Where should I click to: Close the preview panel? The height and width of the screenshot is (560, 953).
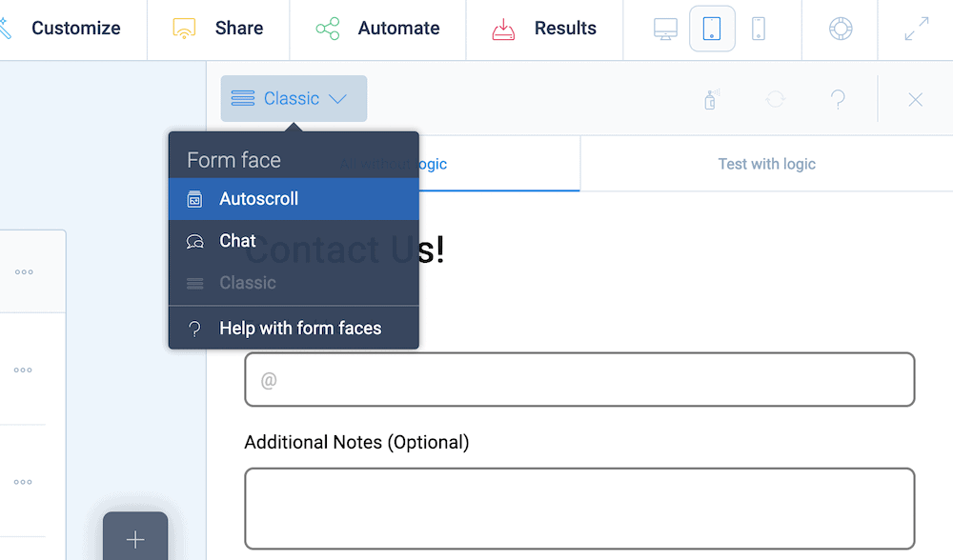[915, 100]
